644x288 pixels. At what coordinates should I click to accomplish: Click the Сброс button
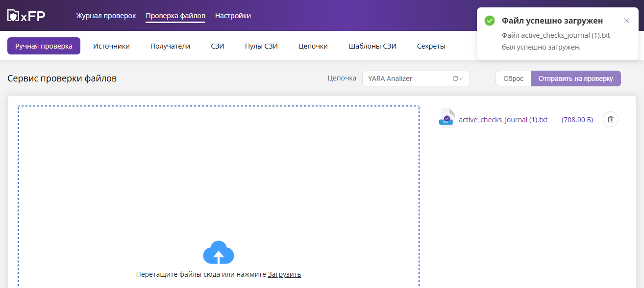tap(513, 79)
